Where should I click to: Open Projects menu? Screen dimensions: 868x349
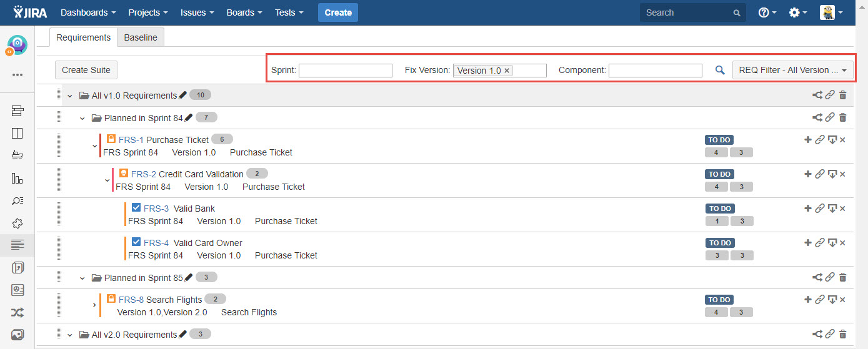point(147,12)
